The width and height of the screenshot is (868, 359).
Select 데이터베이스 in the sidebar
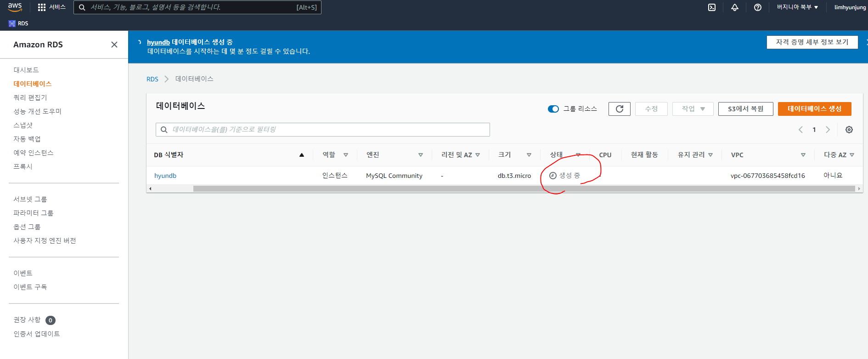(33, 84)
